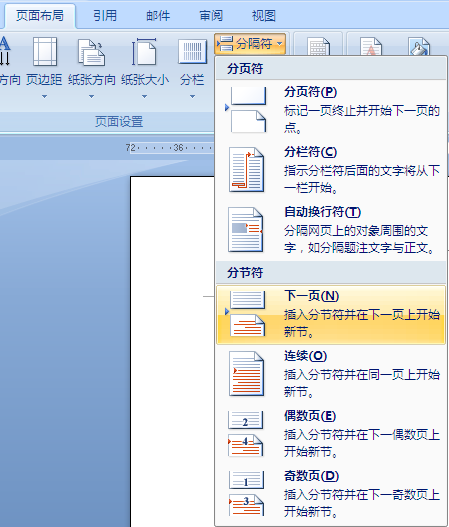The width and height of the screenshot is (449, 527).
Task: Click the 下一页 section break thumbnail icon
Action: (248, 314)
